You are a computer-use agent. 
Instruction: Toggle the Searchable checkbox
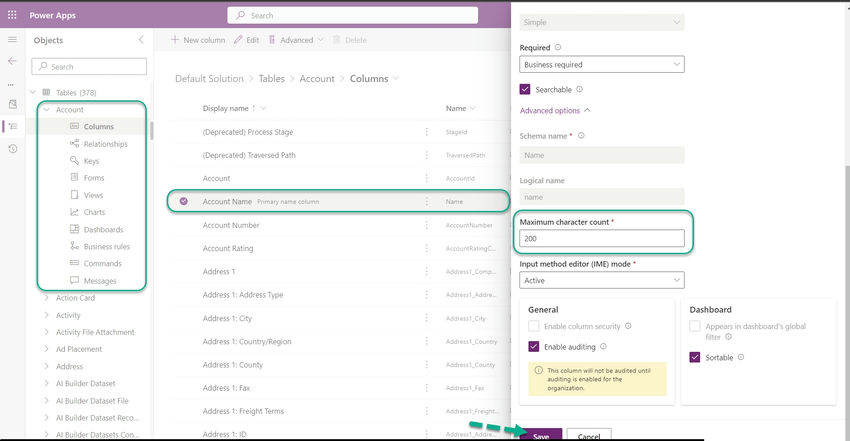[525, 89]
